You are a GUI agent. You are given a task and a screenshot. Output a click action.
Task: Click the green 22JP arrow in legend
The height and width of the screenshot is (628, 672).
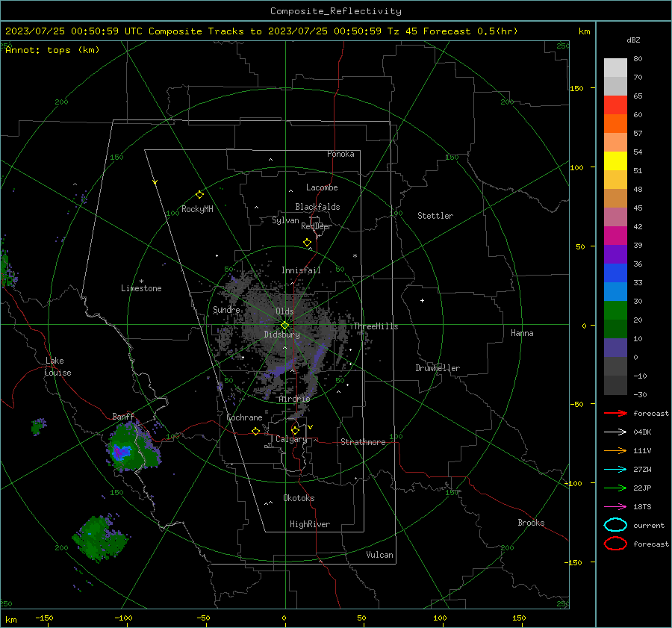tap(615, 488)
